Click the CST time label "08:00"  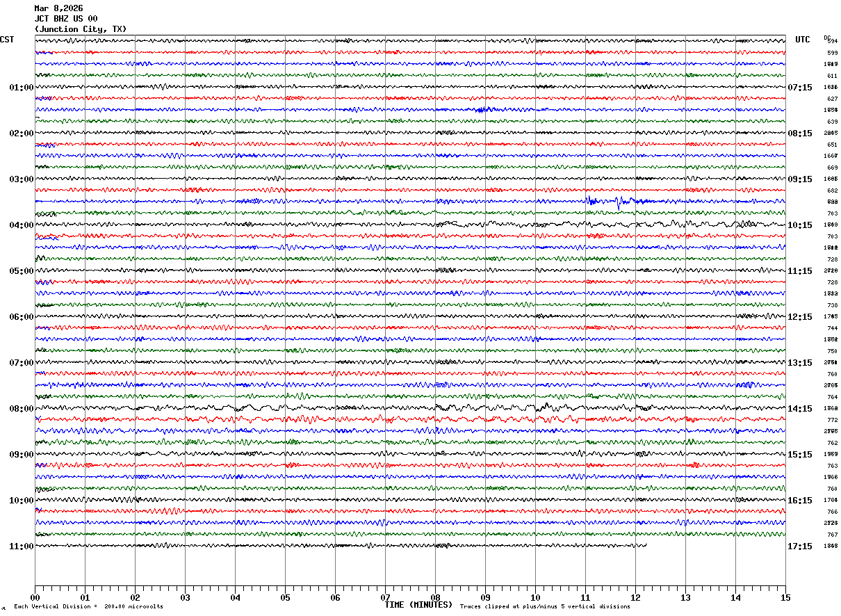[21, 409]
